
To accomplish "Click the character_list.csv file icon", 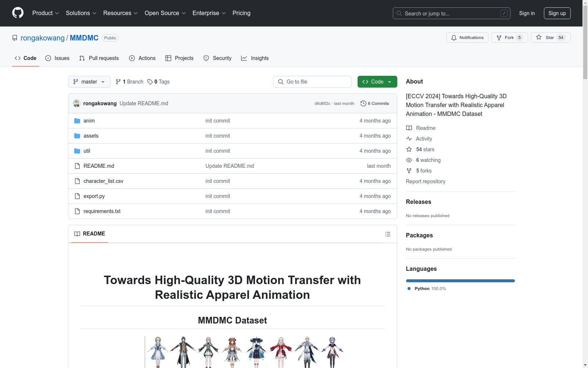I will (x=77, y=181).
